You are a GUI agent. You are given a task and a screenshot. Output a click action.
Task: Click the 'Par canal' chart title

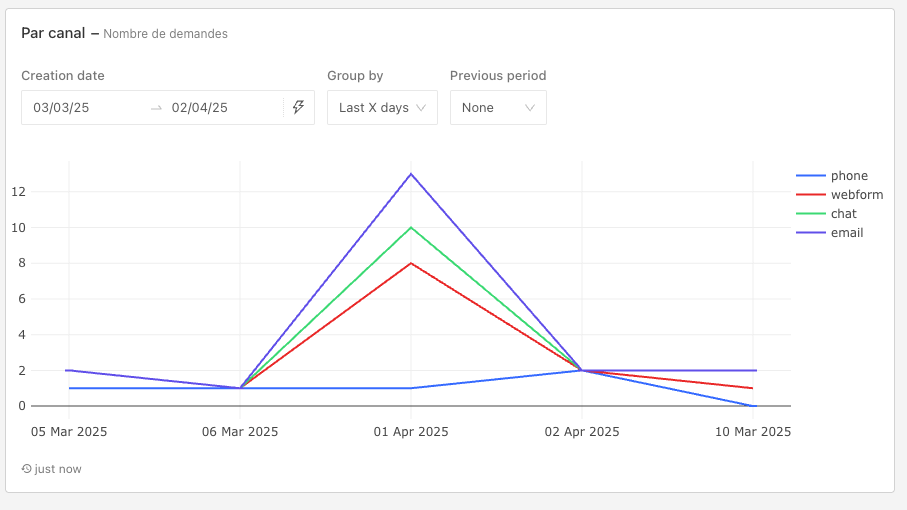coord(54,33)
